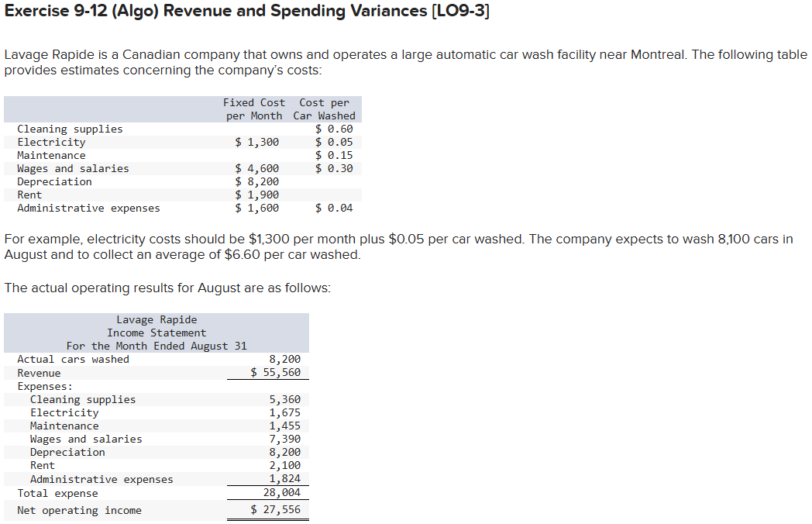812x524 pixels.
Task: Click the Cost per Car Washed header
Action: click(324, 109)
